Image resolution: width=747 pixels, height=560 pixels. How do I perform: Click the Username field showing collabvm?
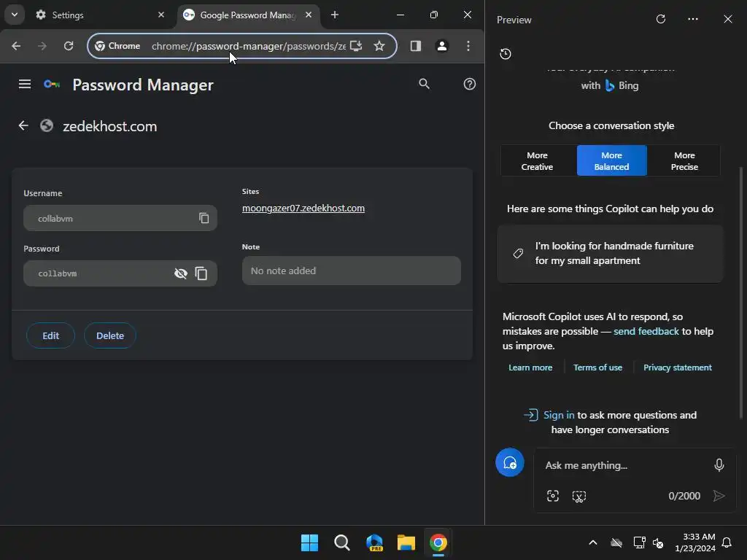(120, 218)
